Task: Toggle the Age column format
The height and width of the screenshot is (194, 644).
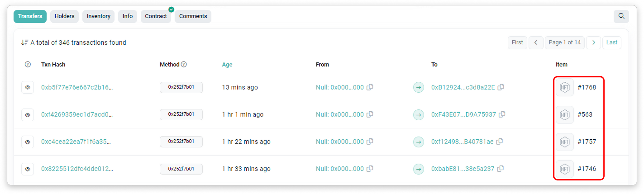Action: (x=227, y=65)
